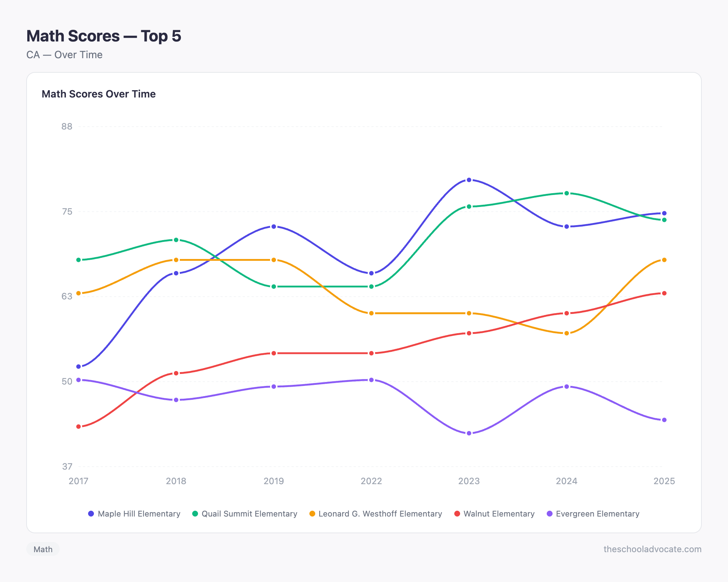Select Maple Hill's 2019 data point

[274, 227]
